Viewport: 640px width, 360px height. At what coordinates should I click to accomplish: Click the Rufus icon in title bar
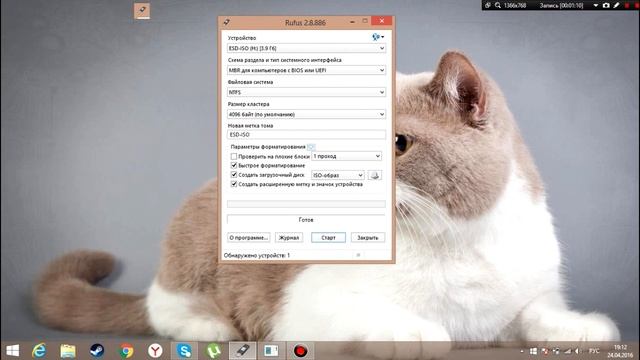pos(227,22)
